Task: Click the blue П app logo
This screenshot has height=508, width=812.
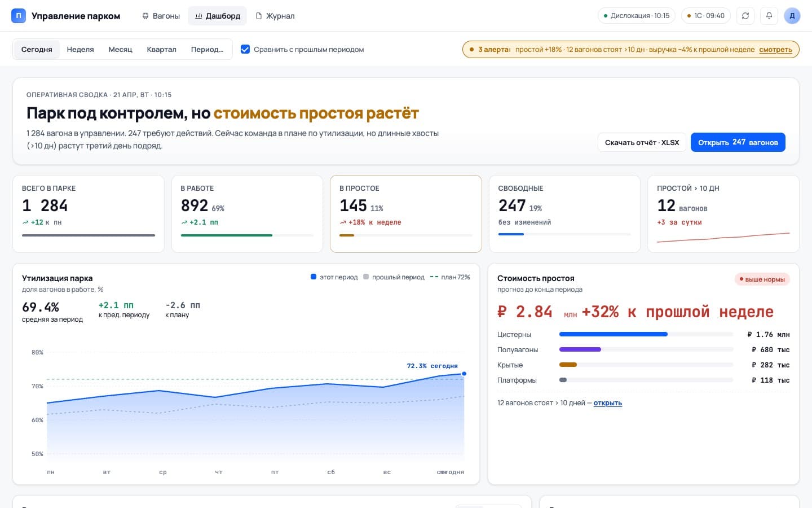Action: coord(19,16)
